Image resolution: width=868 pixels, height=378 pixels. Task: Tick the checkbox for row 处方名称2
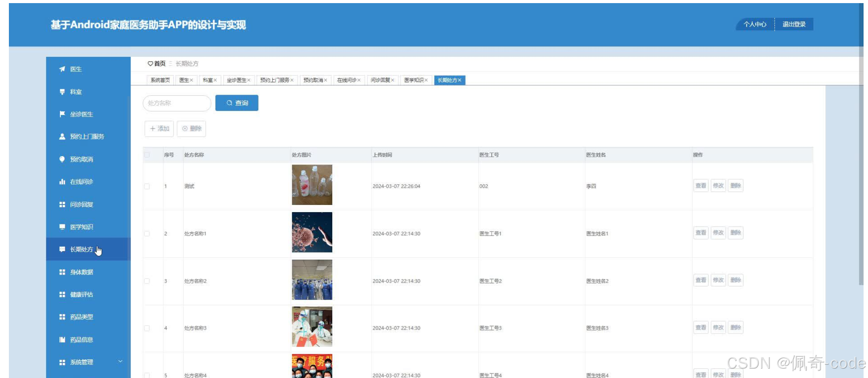click(147, 281)
